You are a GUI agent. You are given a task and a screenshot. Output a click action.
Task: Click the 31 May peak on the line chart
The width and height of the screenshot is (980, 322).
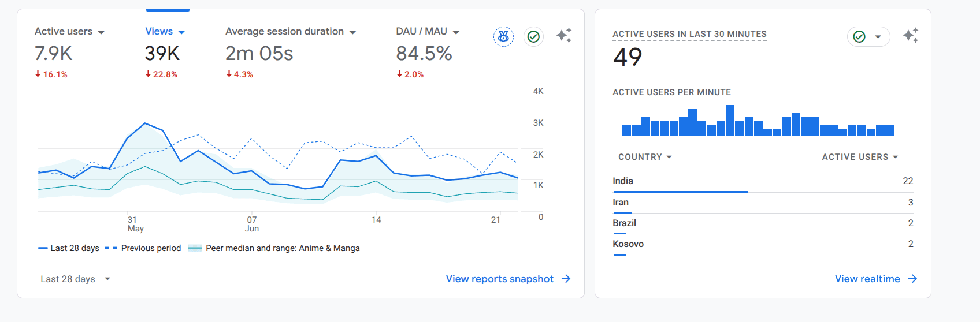pos(144,123)
